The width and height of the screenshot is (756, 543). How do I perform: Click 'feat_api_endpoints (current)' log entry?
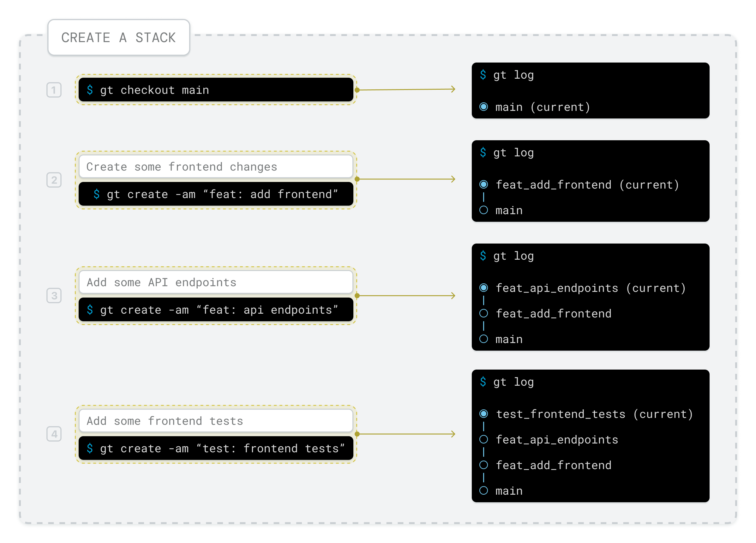591,288
